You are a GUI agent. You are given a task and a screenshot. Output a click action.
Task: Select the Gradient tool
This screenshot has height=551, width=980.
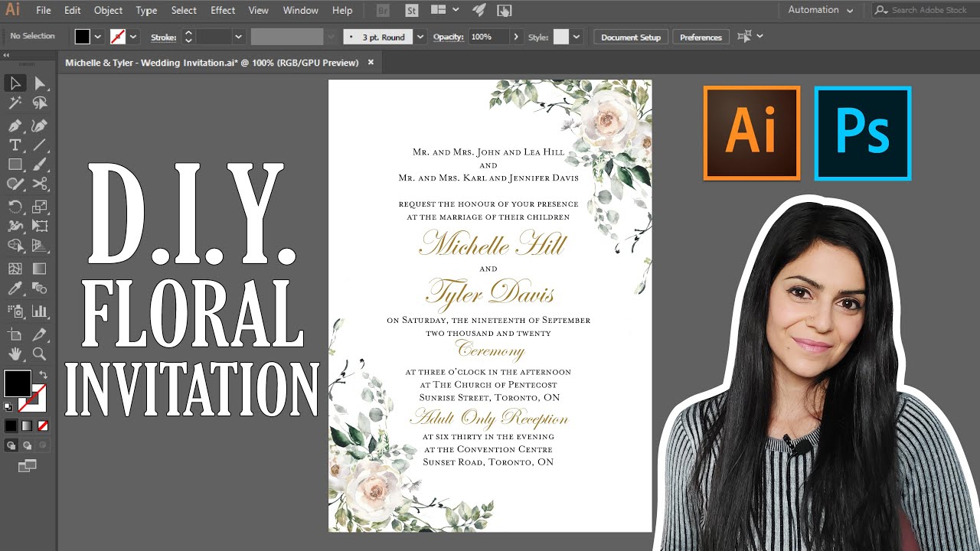(x=40, y=269)
